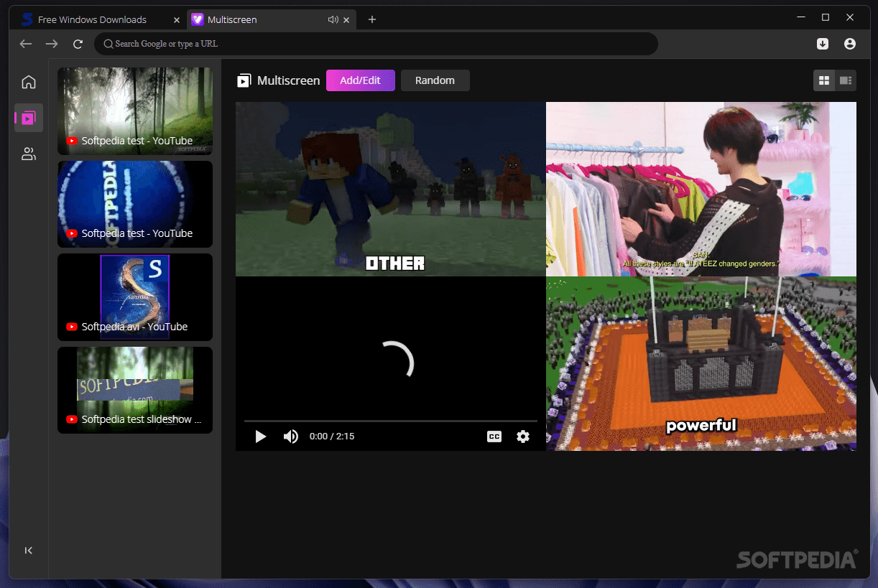Image resolution: width=878 pixels, height=588 pixels.
Task: Click YouTube icon on slideshow item
Action: click(72, 419)
